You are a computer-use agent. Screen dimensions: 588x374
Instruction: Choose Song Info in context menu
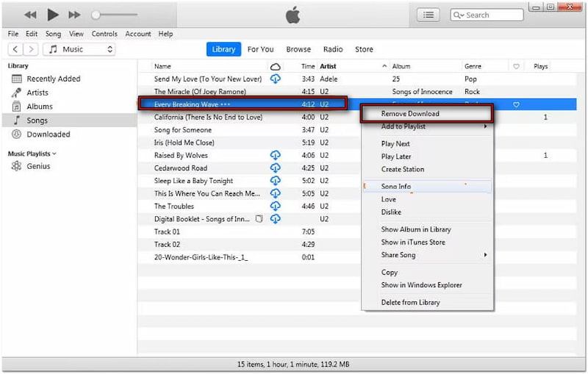click(x=427, y=187)
